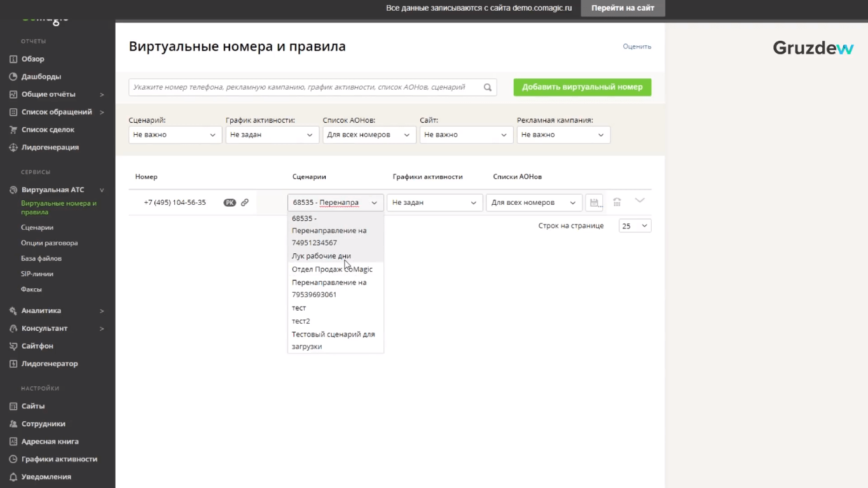Select Тестовый сценарий для загрузки option
The height and width of the screenshot is (488, 868).
336,340
